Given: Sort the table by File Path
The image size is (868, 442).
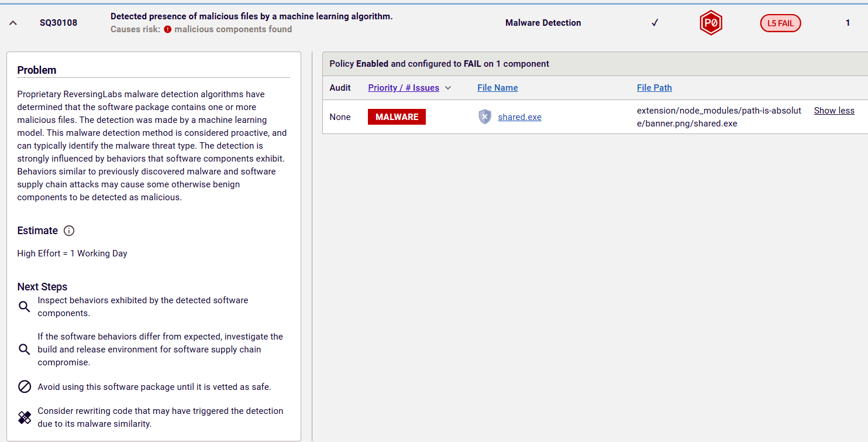Looking at the screenshot, I should click(x=654, y=88).
